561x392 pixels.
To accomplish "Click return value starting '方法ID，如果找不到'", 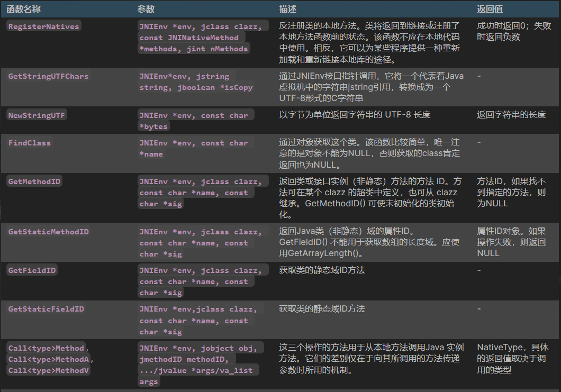I will (x=511, y=192).
